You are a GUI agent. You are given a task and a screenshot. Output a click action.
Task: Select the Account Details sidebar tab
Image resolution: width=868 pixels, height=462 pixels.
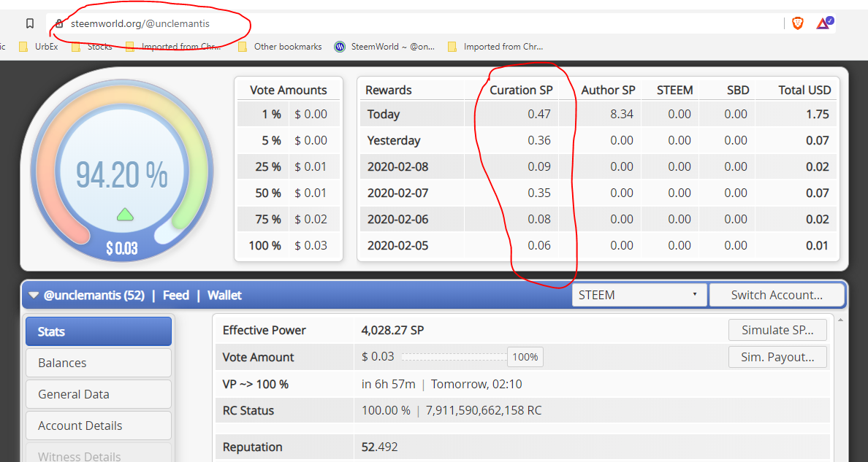(x=99, y=426)
